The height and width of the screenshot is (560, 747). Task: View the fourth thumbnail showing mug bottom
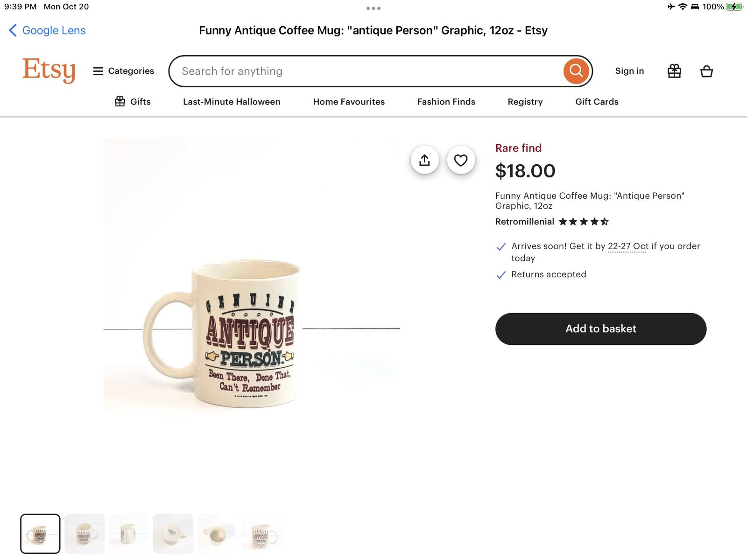point(173,534)
